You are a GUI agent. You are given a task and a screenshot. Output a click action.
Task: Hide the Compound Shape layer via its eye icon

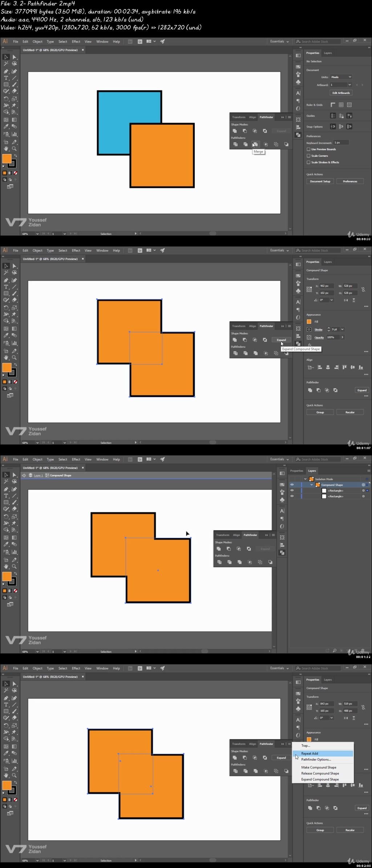coord(292,485)
